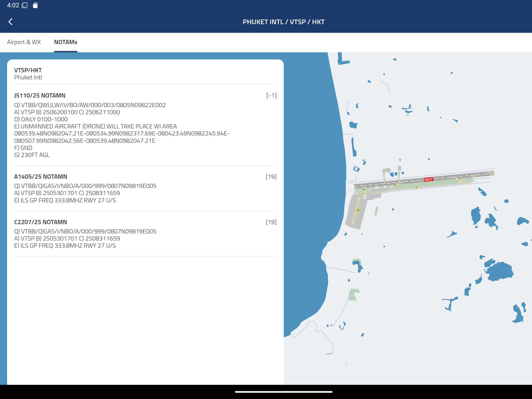Image resolution: width=532 pixels, height=399 pixels.
Task: Tap taxiway B marker on map
Action: pos(363,190)
